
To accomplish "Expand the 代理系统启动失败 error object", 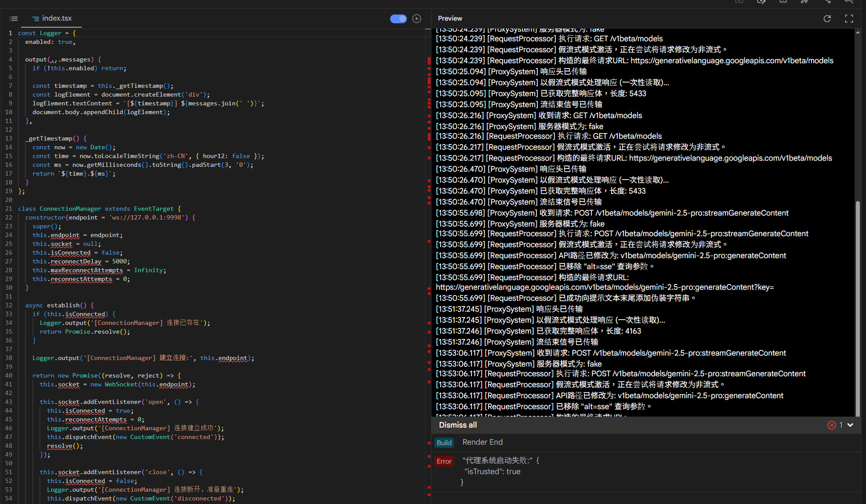I will tap(501, 461).
